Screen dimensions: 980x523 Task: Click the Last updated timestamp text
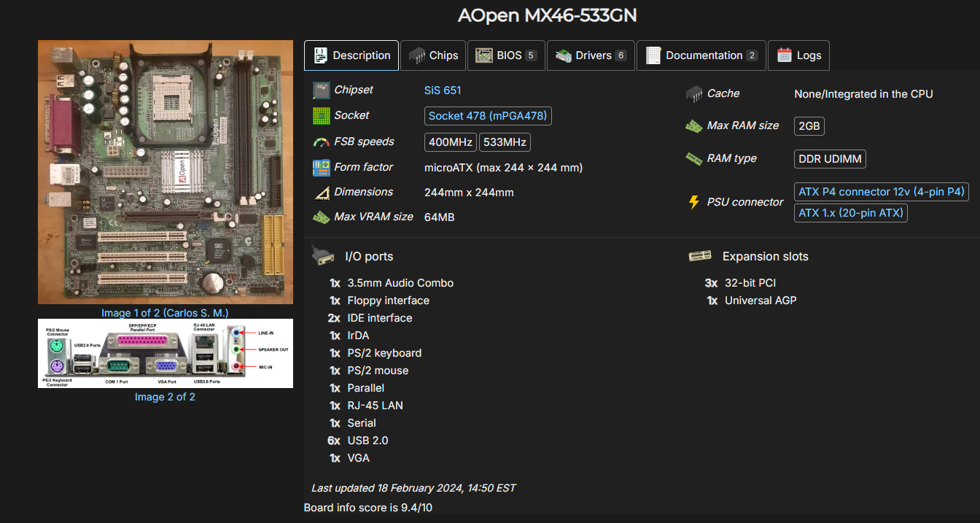[413, 488]
